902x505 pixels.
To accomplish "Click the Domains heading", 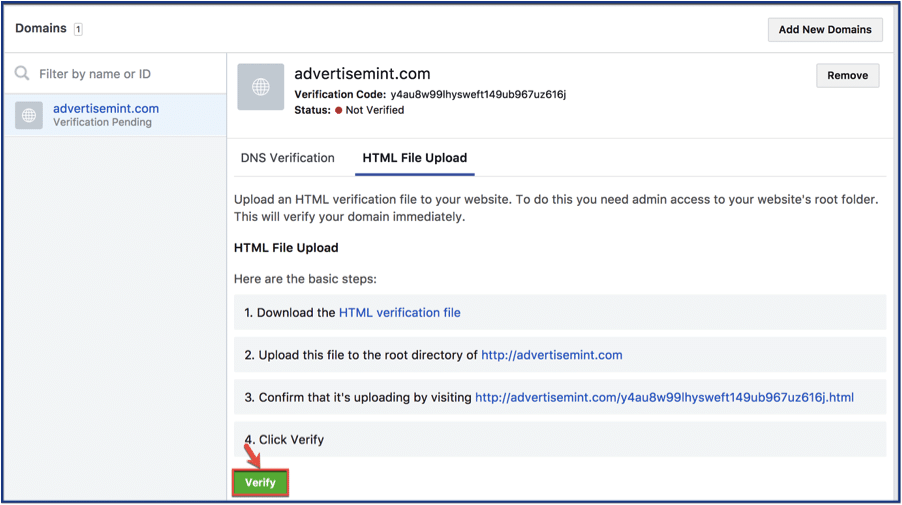I will pos(41,28).
